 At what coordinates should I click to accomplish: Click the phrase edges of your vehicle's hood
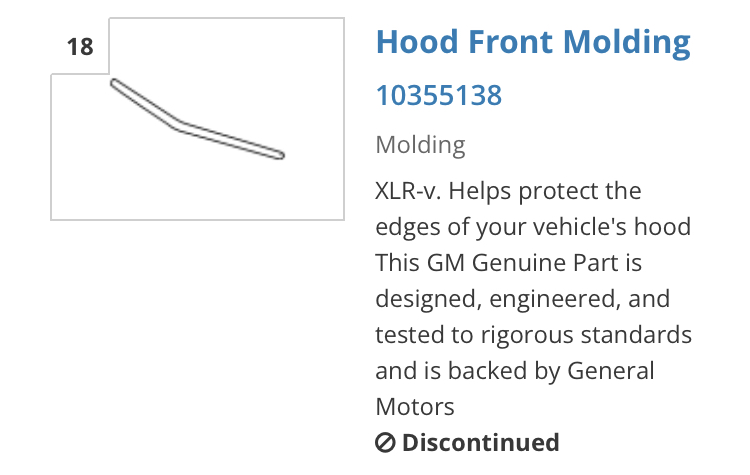click(533, 227)
